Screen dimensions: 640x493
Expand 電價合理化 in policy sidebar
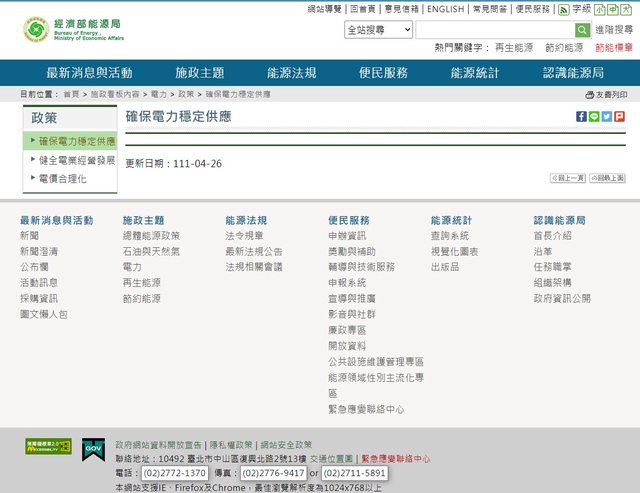point(63,179)
